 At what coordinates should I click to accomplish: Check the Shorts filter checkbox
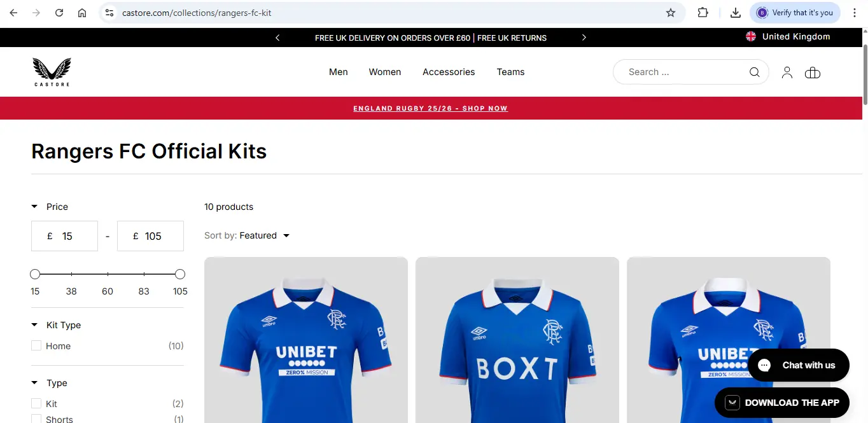(36, 419)
